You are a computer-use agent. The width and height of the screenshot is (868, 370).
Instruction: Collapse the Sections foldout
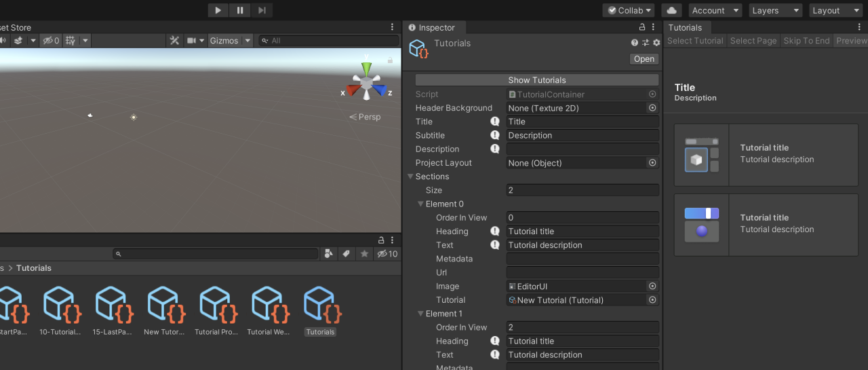click(x=411, y=177)
